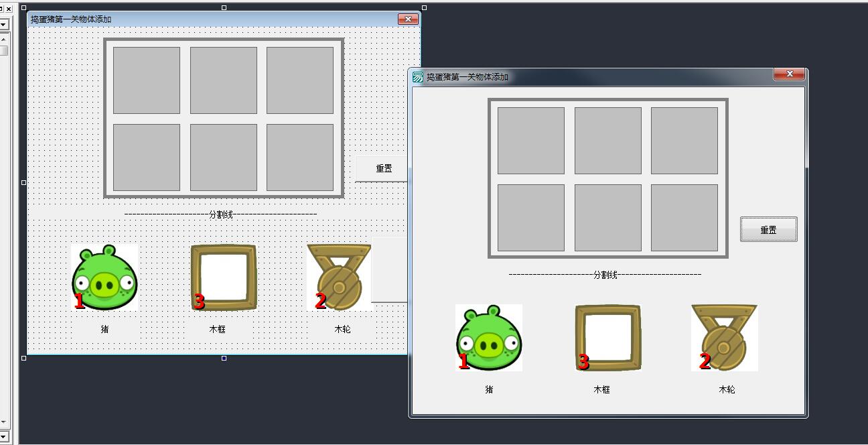Select the 重置 button in the design form
This screenshot has width=868, height=445.
point(382,169)
